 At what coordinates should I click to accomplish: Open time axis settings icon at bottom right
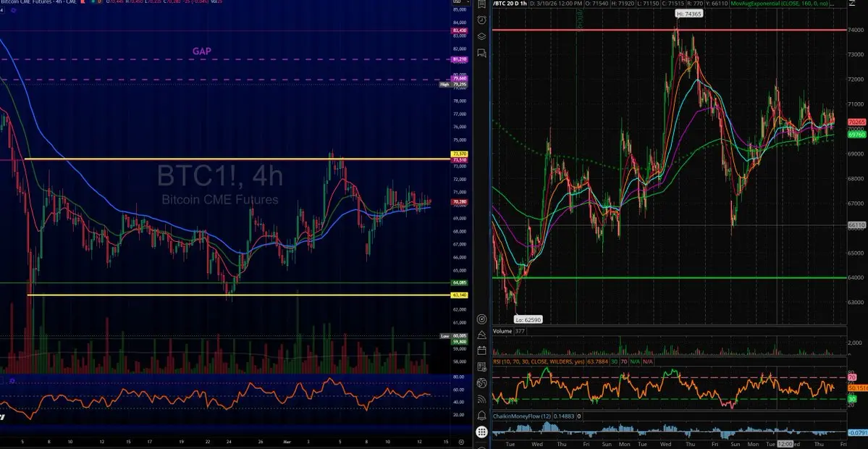pyautogui.click(x=461, y=442)
